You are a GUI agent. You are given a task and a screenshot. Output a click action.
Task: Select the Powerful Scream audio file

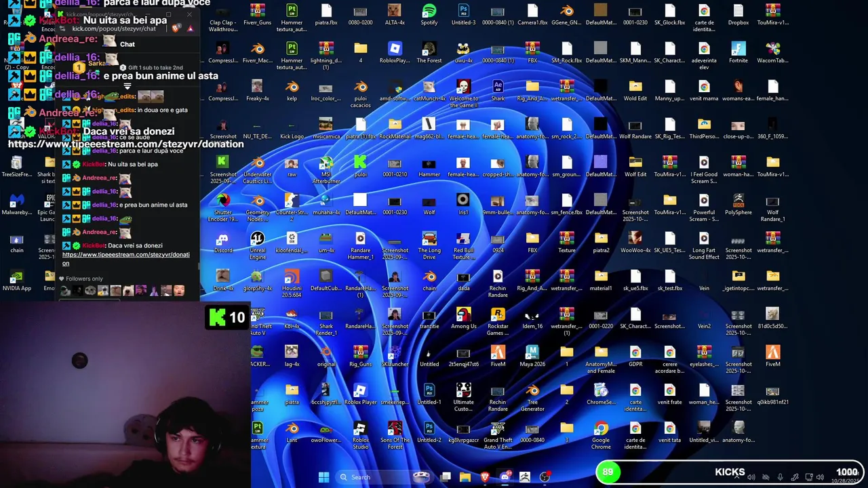click(704, 207)
